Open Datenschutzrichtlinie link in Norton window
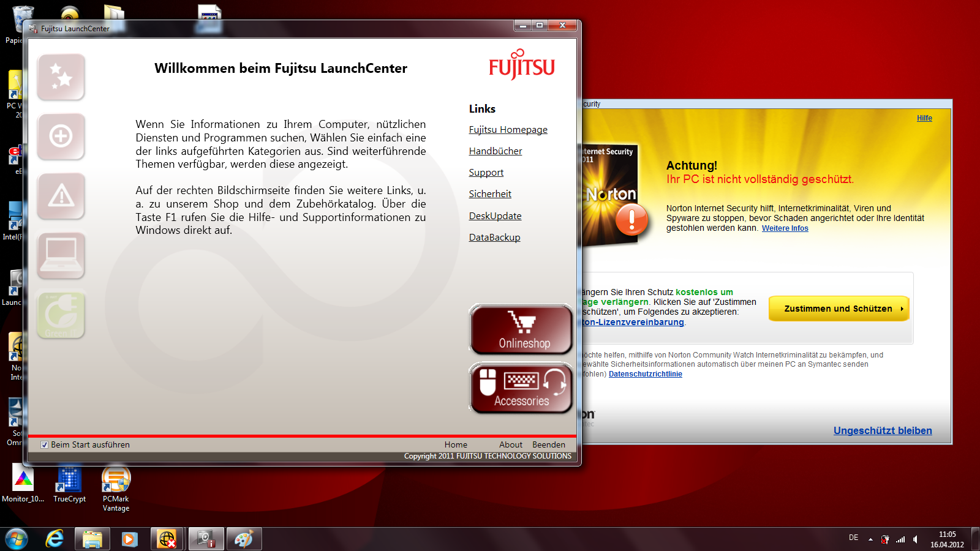The width and height of the screenshot is (980, 551). click(645, 374)
